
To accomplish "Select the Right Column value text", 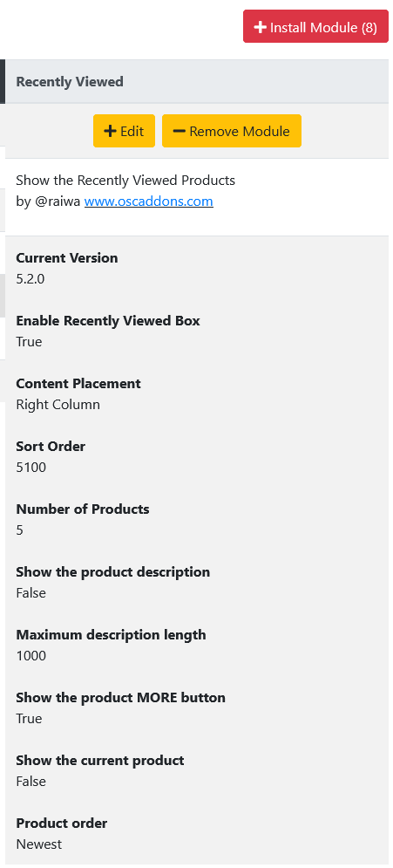I will 58,404.
